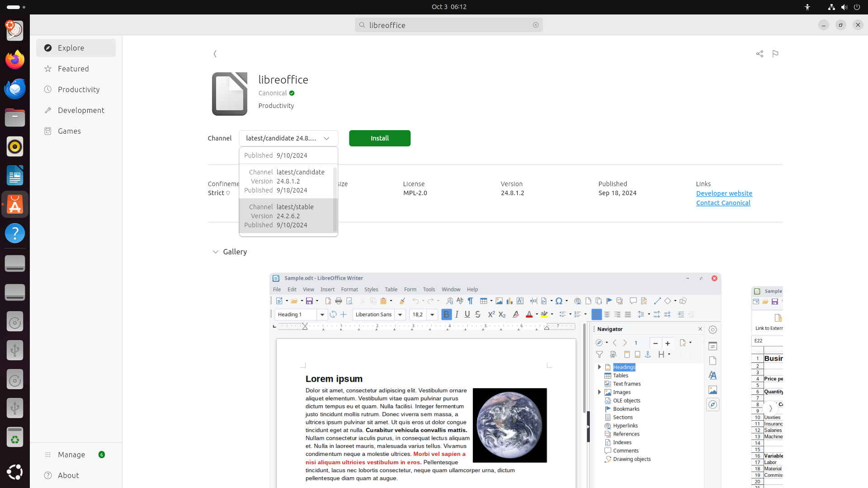Click the channel list scrollbar

(335, 199)
